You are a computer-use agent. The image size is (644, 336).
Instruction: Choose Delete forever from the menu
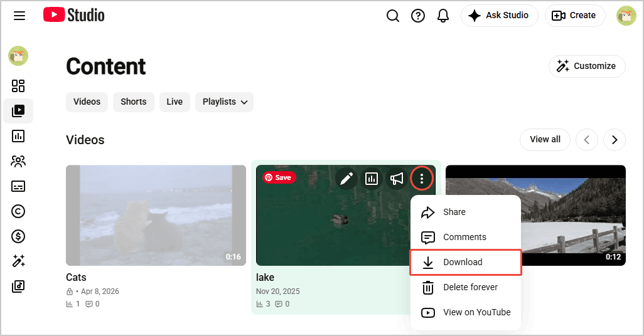point(466,287)
